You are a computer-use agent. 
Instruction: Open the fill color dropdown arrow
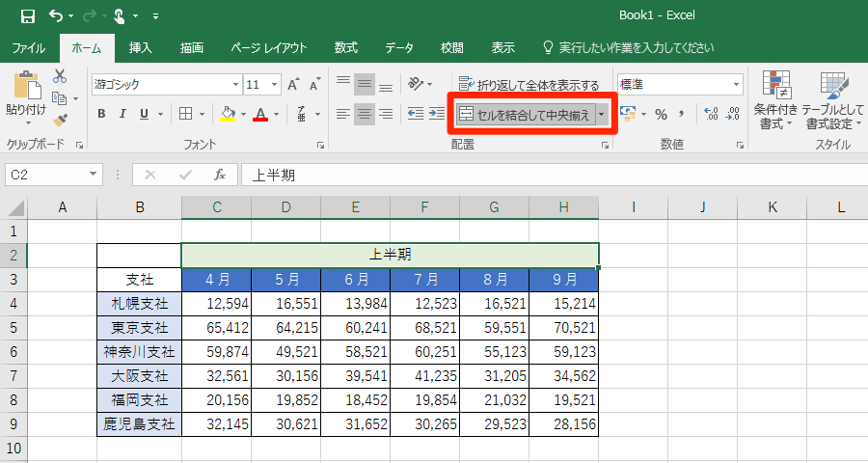click(x=243, y=114)
